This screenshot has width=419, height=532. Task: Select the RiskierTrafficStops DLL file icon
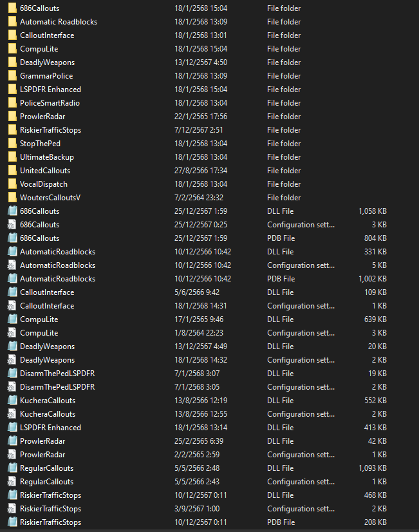(x=12, y=495)
